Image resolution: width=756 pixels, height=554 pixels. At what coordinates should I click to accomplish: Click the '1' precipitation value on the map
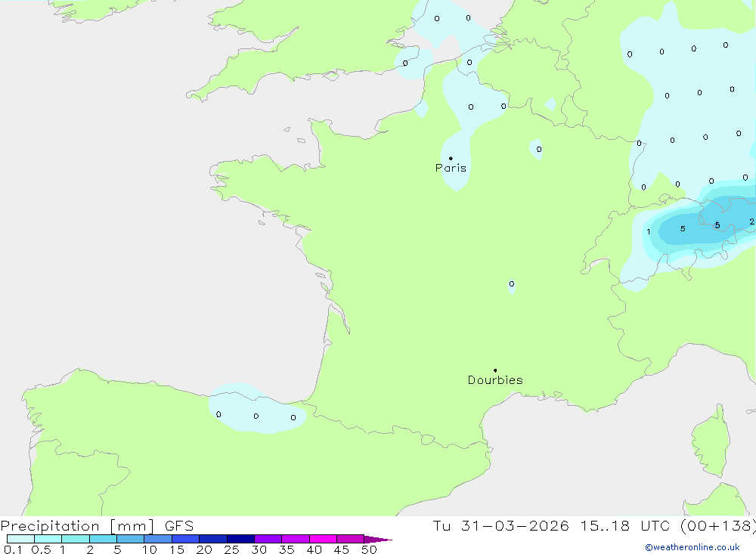pyautogui.click(x=649, y=232)
